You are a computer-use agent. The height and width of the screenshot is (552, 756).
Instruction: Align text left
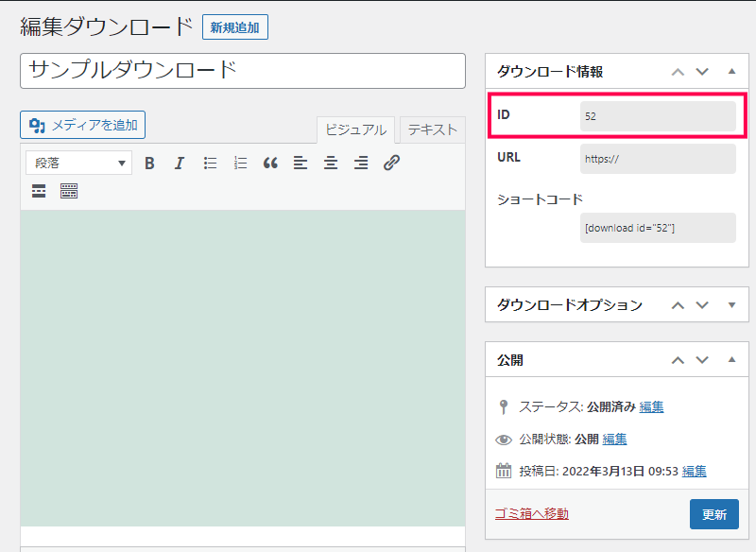(301, 163)
